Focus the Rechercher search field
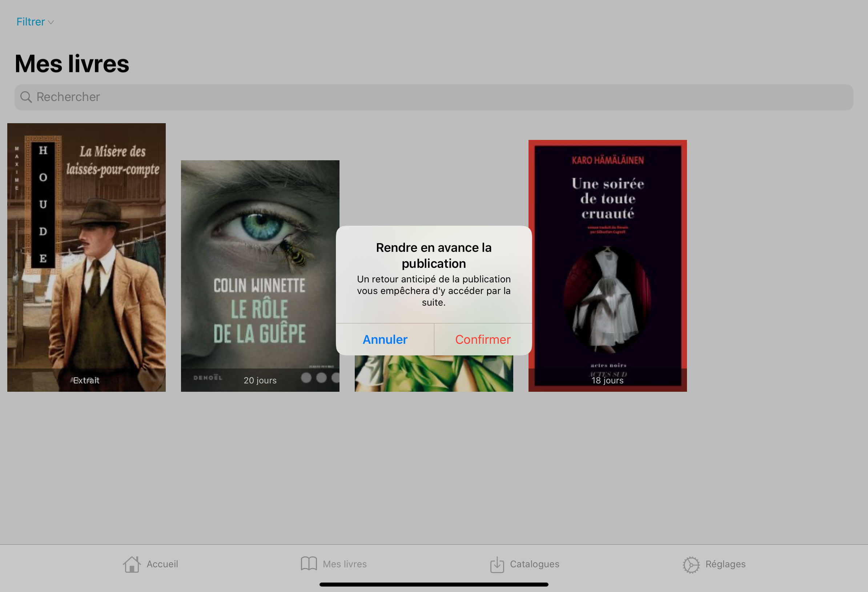This screenshot has width=868, height=592. [x=433, y=97]
